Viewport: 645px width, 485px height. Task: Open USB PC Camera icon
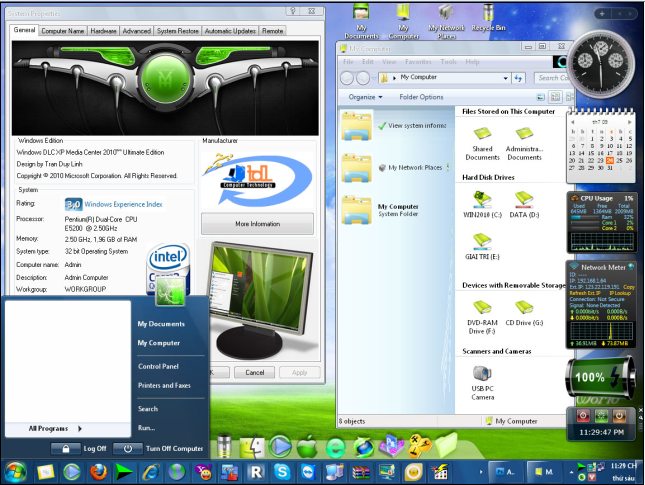(x=482, y=374)
